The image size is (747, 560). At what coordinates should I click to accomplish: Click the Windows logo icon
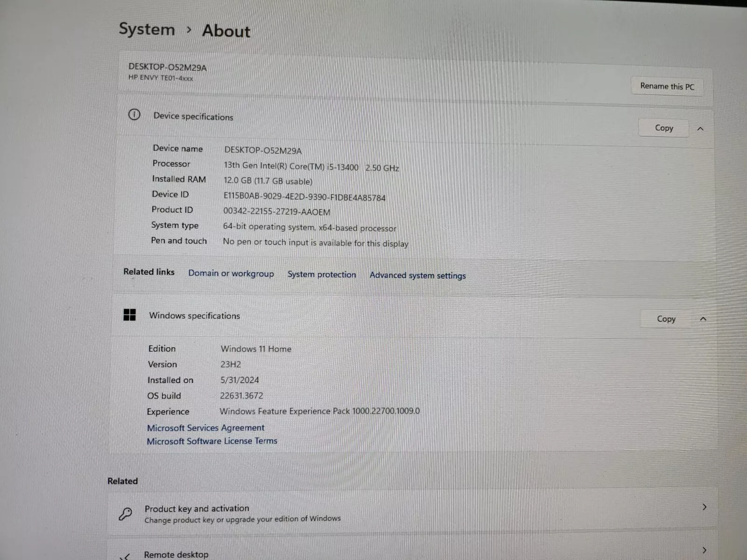click(x=129, y=315)
